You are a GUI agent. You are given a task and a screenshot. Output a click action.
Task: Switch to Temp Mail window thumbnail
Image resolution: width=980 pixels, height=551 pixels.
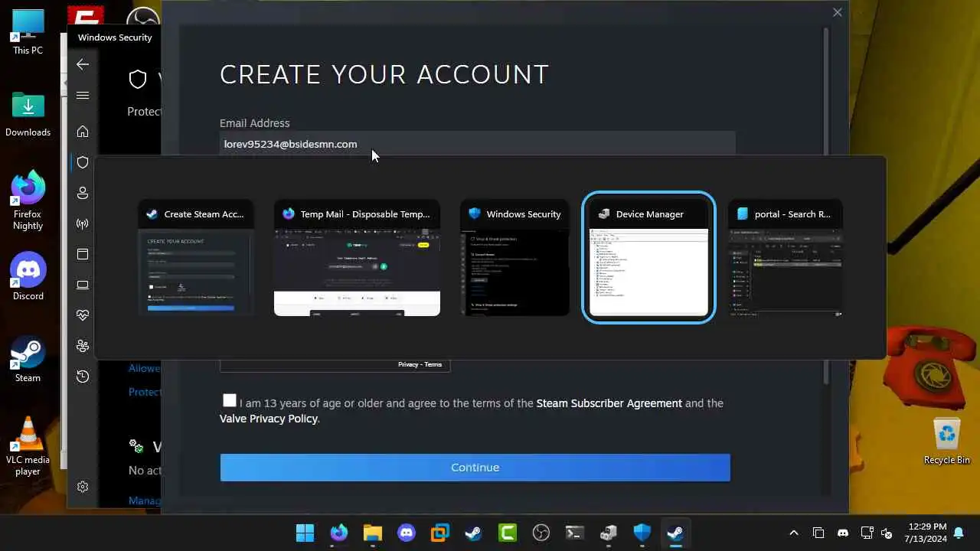click(357, 258)
